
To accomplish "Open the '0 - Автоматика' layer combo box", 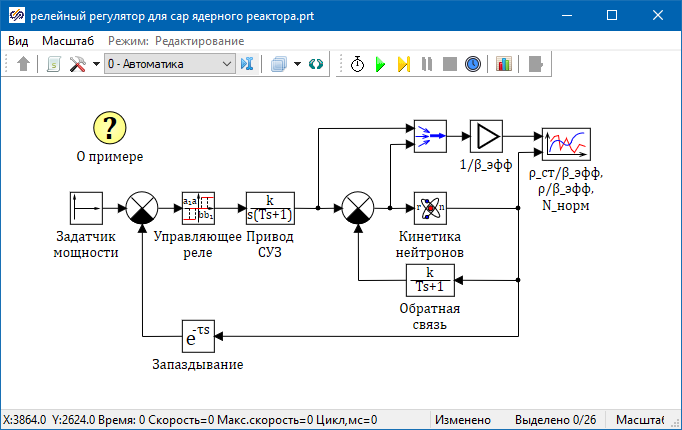I will pos(168,64).
